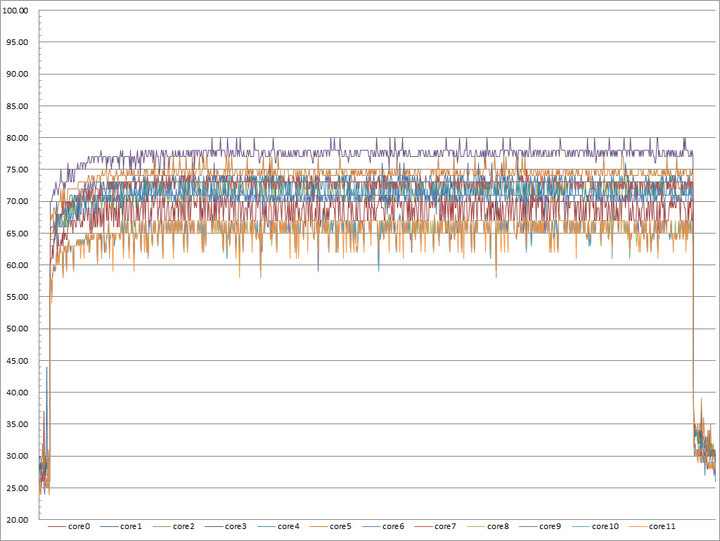
Task: Select the 95.00 axis tick label
Action: click(x=17, y=42)
